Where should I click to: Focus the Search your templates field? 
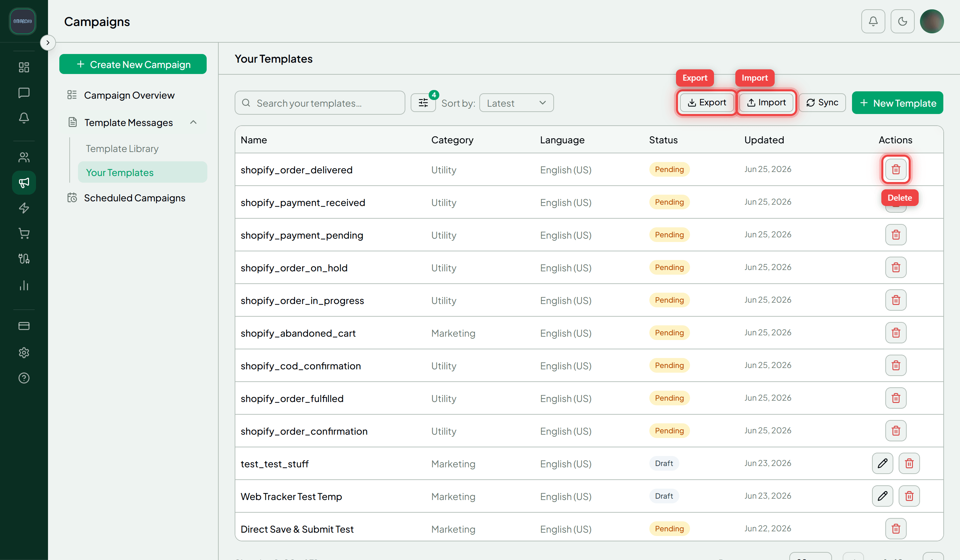(x=320, y=103)
